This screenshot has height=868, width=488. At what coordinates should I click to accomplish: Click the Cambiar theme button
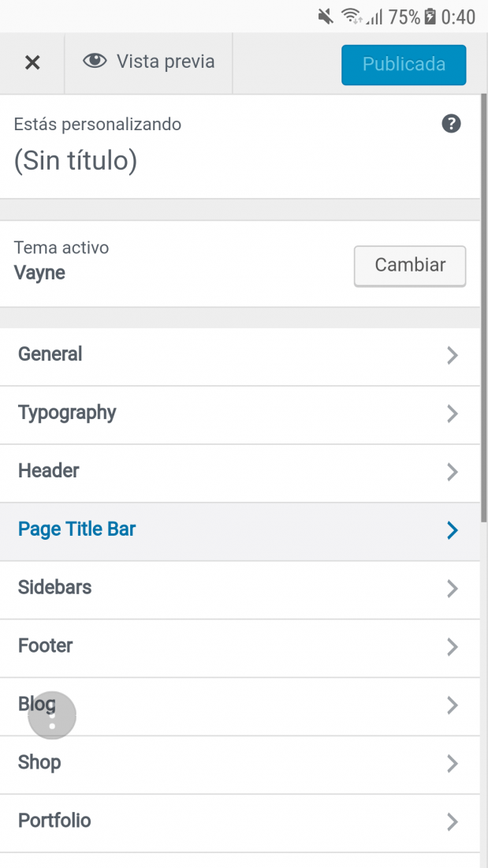(x=410, y=266)
